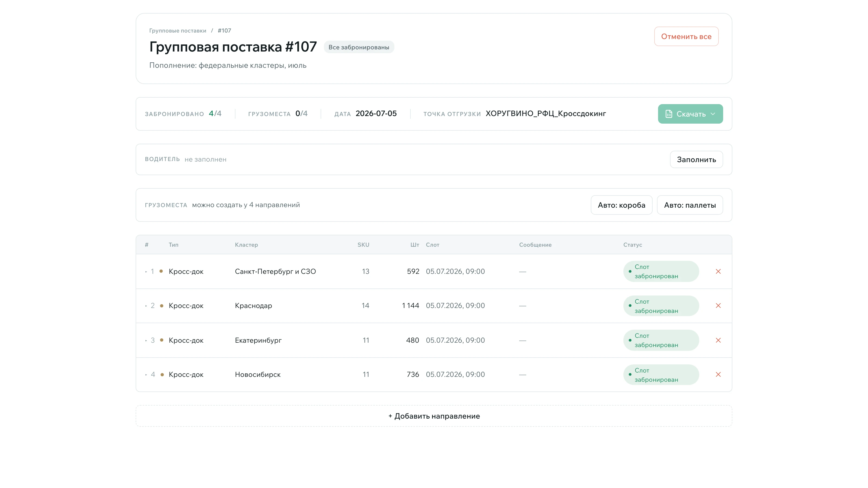Click quantity value 480
This screenshot has height=488, width=868.
(412, 341)
